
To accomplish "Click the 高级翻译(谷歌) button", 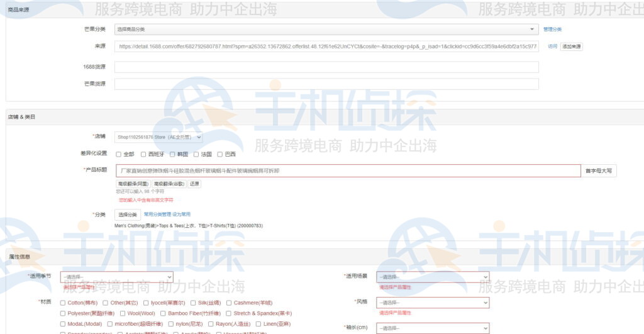I will [x=169, y=184].
